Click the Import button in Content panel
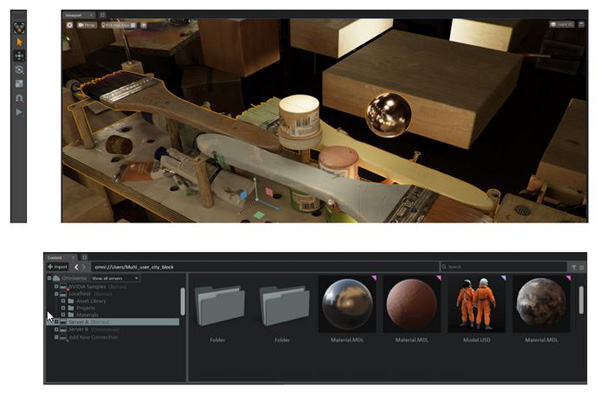Screen dimensions: 600x394 [57, 267]
